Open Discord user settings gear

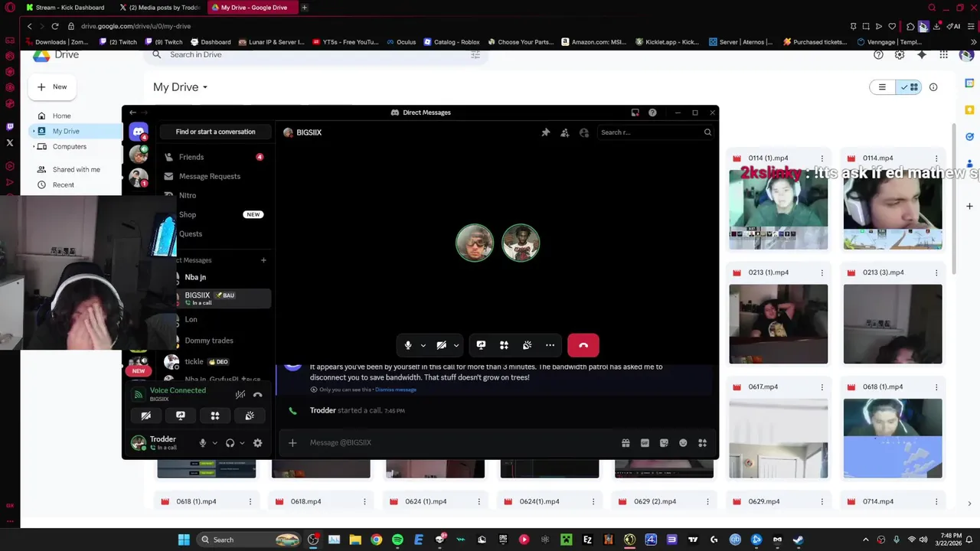point(257,442)
